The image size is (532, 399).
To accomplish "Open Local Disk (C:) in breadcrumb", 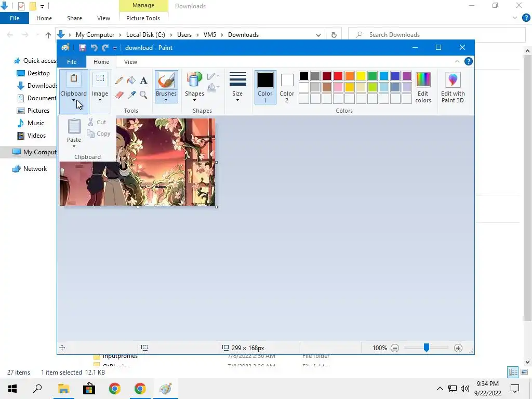I will (145, 35).
